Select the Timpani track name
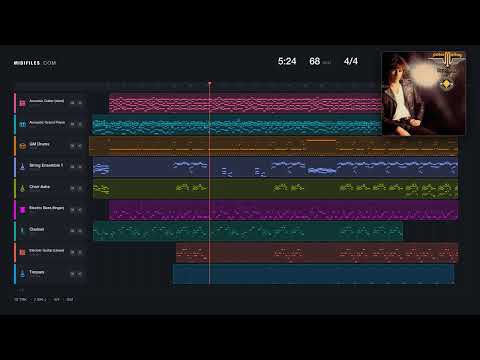 [x=37, y=272]
